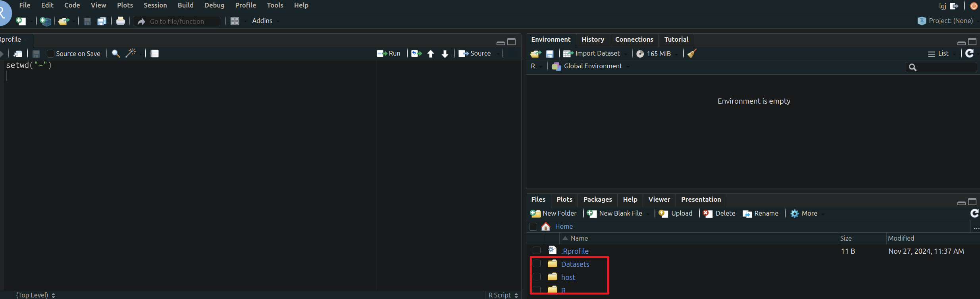Go to next section with down arrow
Viewport: 980px width, 299px height.
(445, 54)
